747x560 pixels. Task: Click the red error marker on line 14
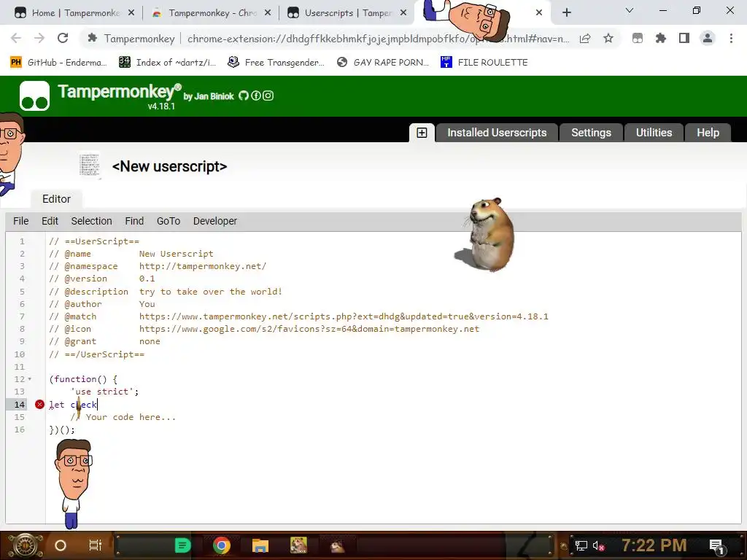click(39, 404)
